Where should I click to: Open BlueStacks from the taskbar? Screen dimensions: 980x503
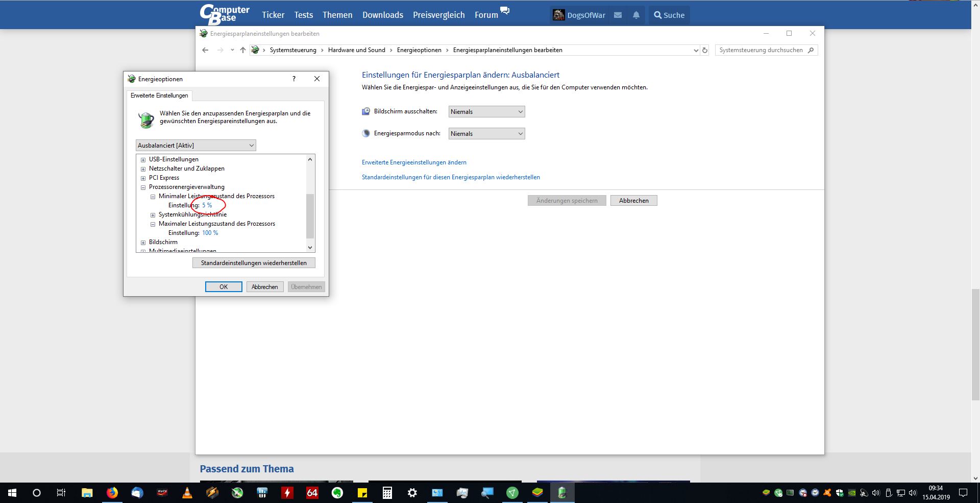tap(537, 493)
